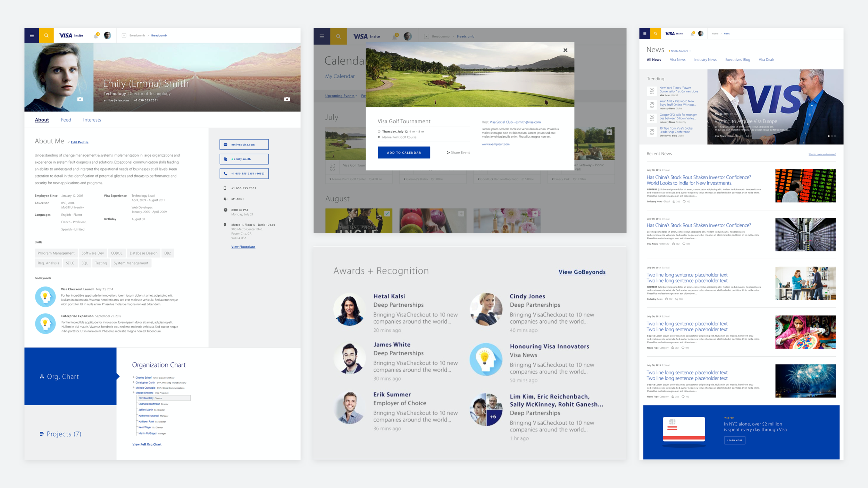Image resolution: width=868 pixels, height=488 pixels.
Task: Open breadcrumb dropdown icon on calendar screen
Action: 426,36
